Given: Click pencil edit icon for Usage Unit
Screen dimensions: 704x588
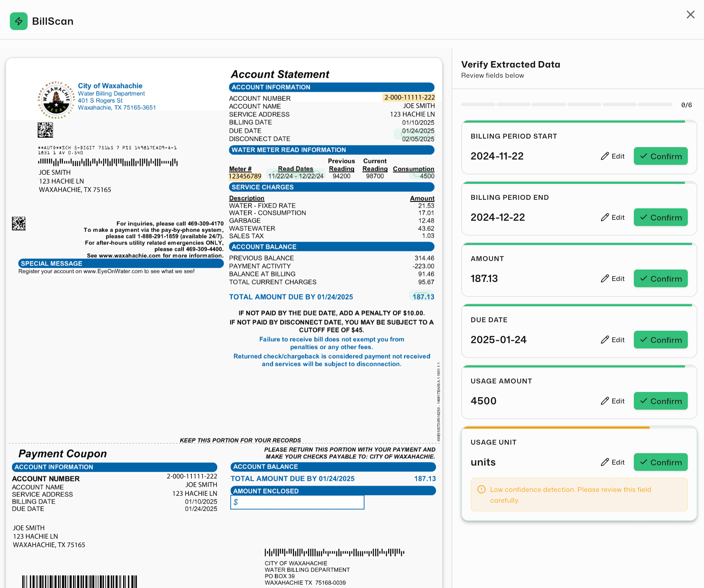Looking at the screenshot, I should click(604, 462).
